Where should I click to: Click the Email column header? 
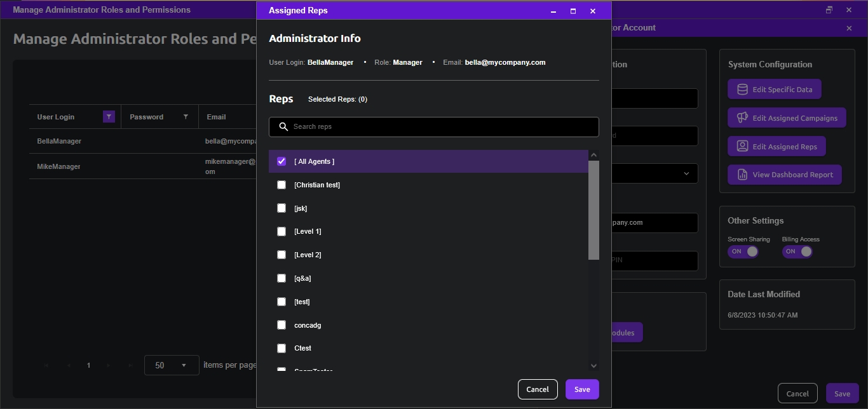coord(227,117)
